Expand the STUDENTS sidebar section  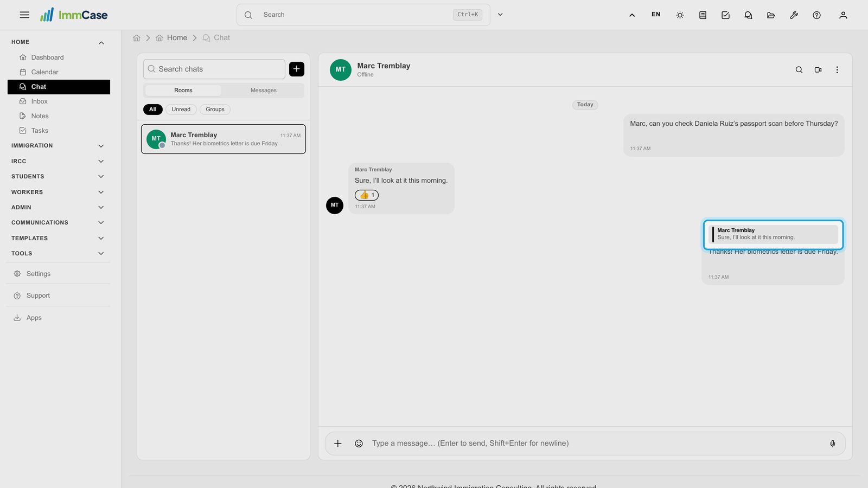point(59,177)
